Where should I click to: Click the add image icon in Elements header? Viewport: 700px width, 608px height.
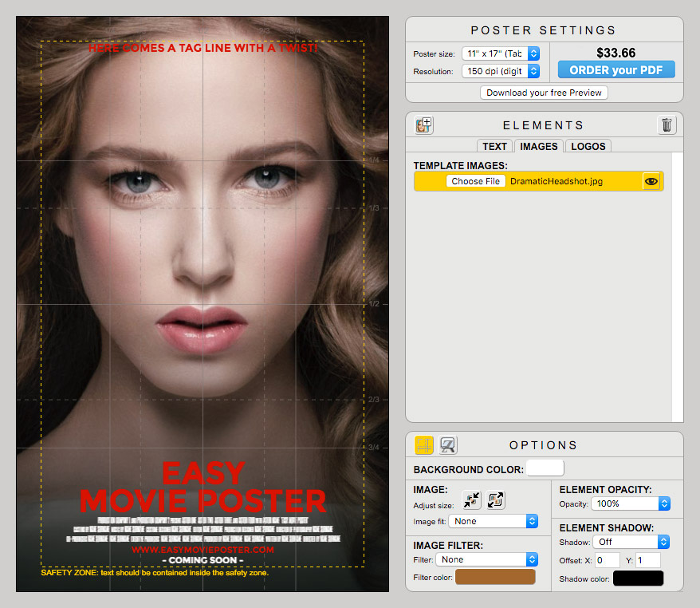click(423, 125)
